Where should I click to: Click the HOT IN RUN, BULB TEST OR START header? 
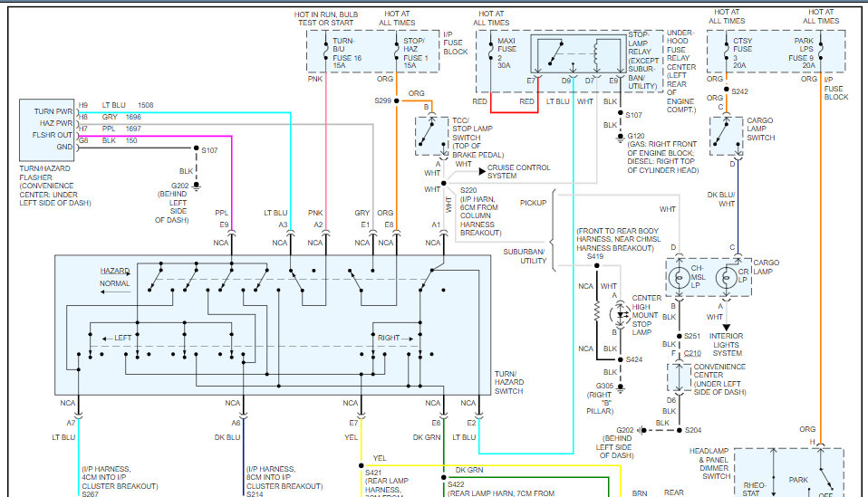326,18
